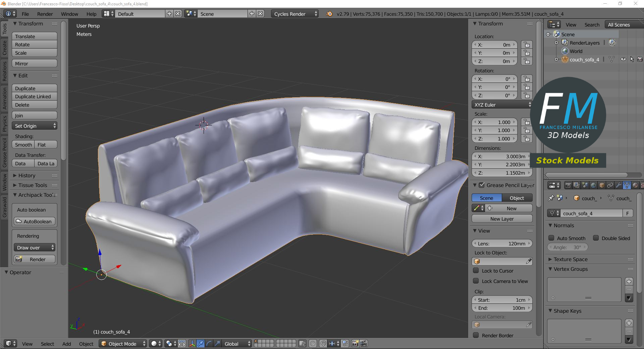The height and width of the screenshot is (349, 644).
Task: Add a shape key with plus button
Action: (x=629, y=323)
